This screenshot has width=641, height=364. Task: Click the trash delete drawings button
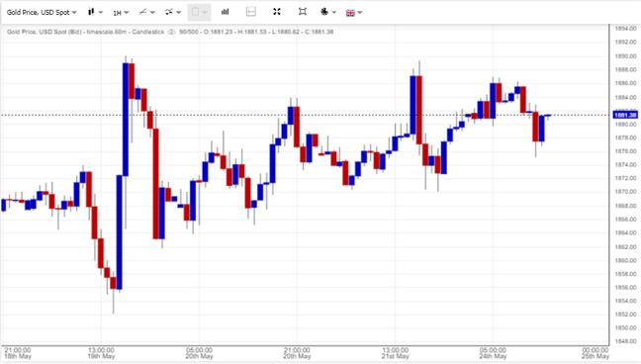[199, 12]
